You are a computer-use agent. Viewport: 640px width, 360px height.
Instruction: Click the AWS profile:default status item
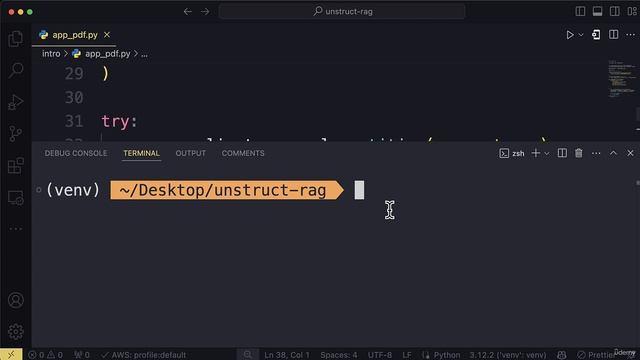pyautogui.click(x=144, y=355)
